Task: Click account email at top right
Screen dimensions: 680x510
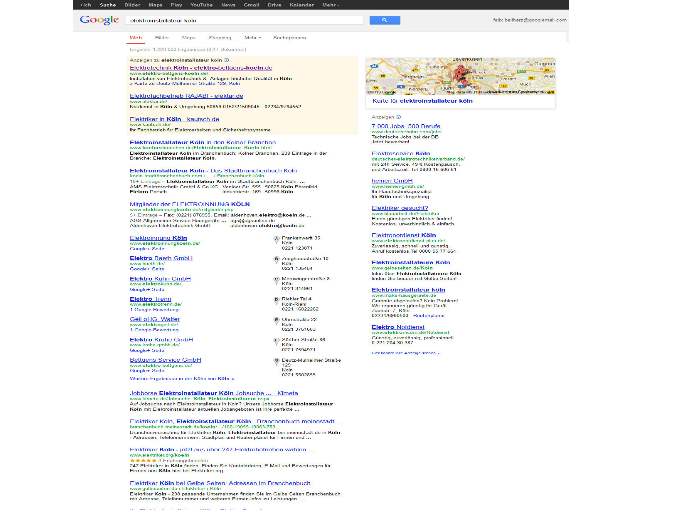Action: point(530,20)
